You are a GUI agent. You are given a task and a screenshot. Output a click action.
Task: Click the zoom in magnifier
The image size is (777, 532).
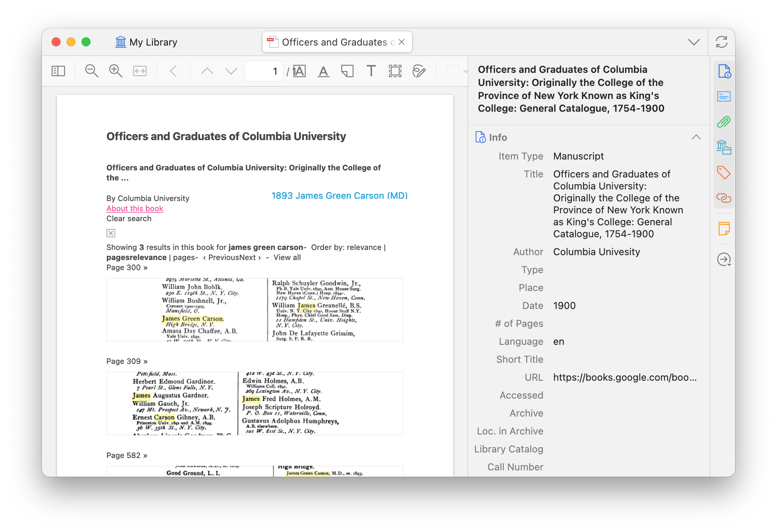coord(116,71)
